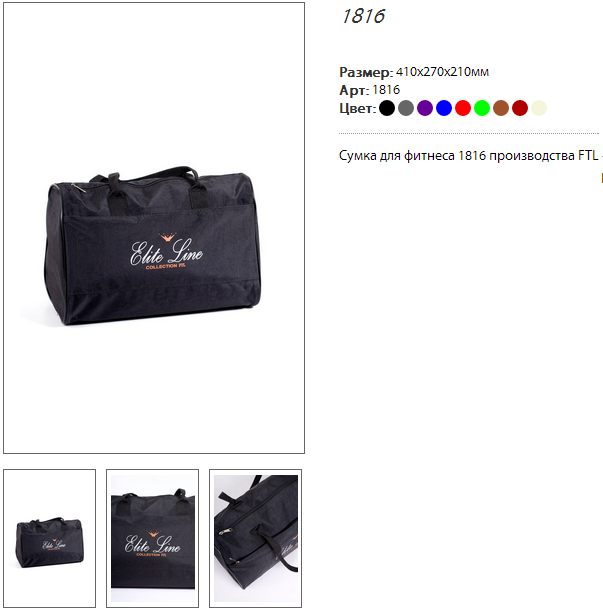View the Elite Line logo close-up thumbnail
603x608 pixels.
[x=152, y=538]
